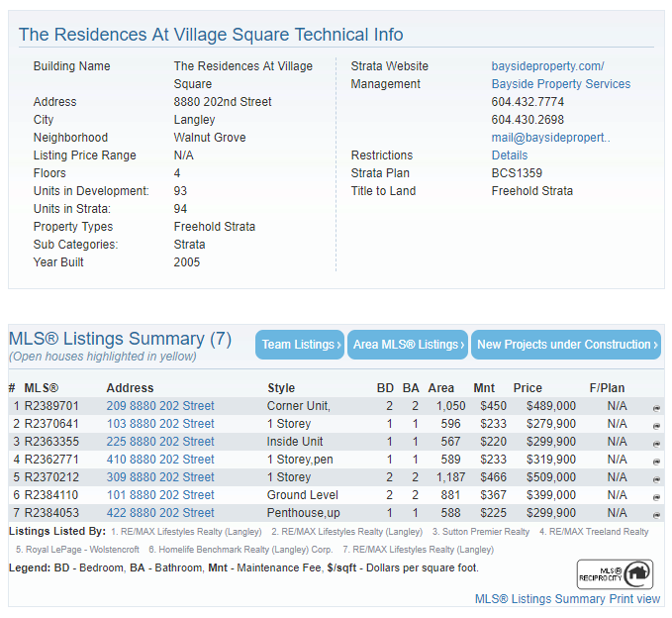
Task: Click the $509,000 price cell
Action: tap(551, 477)
